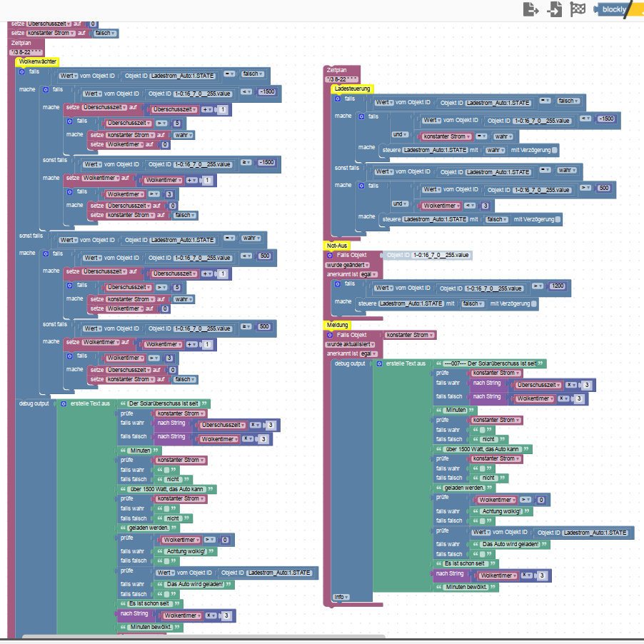Click left 'geladen werden.' text field
Viewport: 644px width, 644px height.
click(x=149, y=528)
